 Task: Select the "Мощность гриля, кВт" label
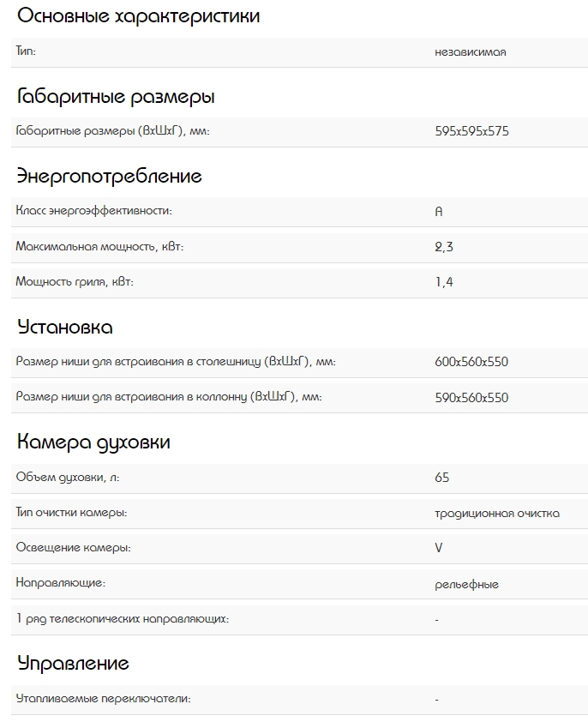click(x=75, y=281)
